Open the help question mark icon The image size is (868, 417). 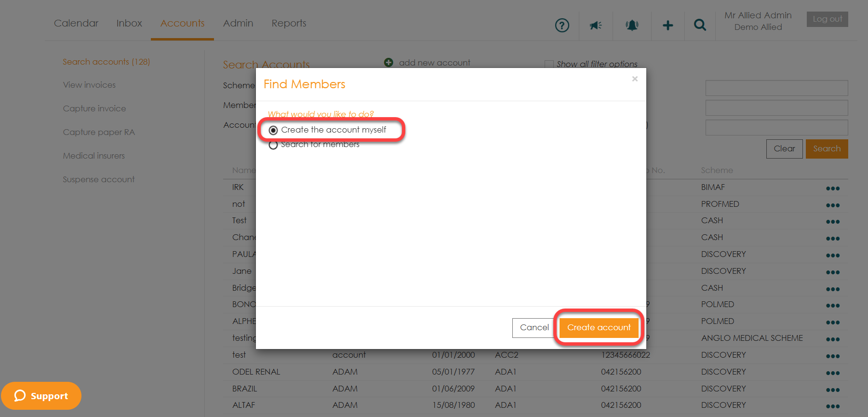(x=562, y=25)
